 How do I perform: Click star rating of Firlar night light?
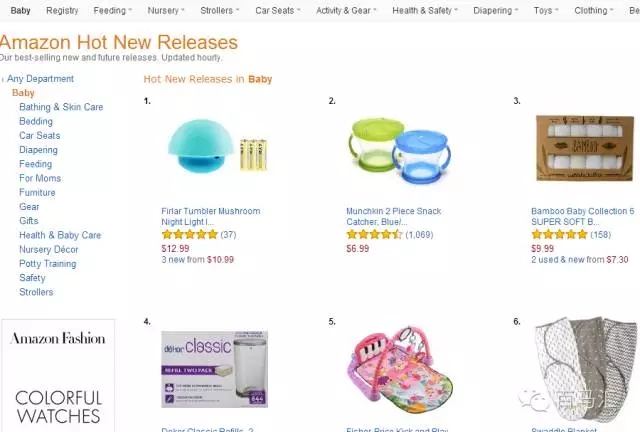pos(189,235)
